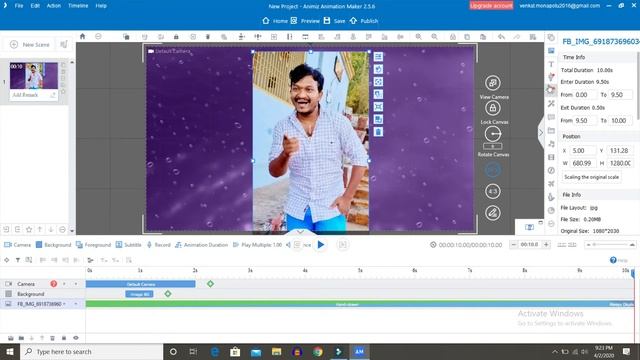The width and height of the screenshot is (640, 360).
Task: Click the red help badge on Camera track
Action: click(53, 284)
